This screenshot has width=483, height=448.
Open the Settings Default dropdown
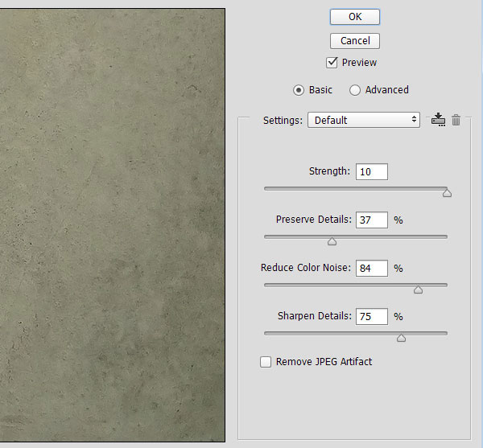pyautogui.click(x=363, y=120)
